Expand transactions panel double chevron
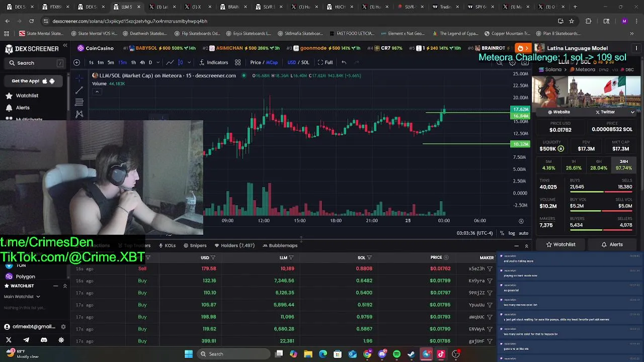 click(526, 246)
